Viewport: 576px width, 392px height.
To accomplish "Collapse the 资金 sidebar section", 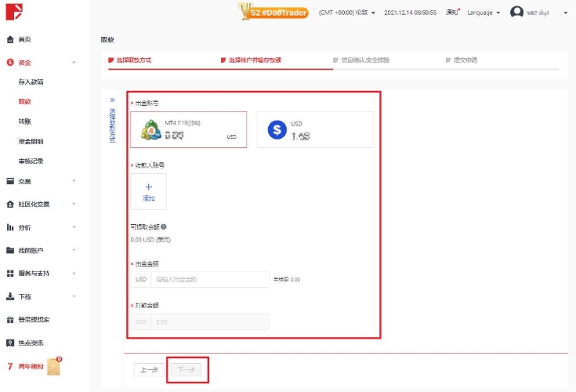I will tap(74, 62).
